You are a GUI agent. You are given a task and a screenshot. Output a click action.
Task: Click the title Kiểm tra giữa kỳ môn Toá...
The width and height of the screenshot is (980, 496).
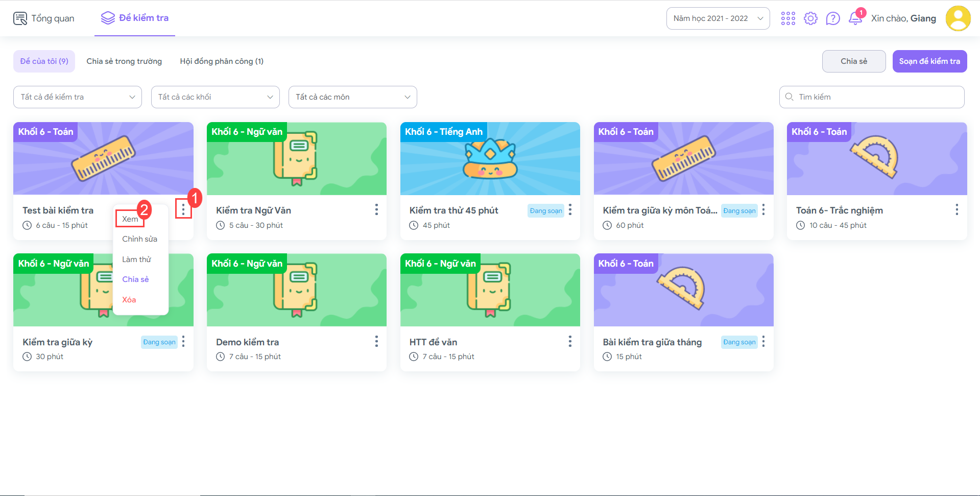click(660, 210)
